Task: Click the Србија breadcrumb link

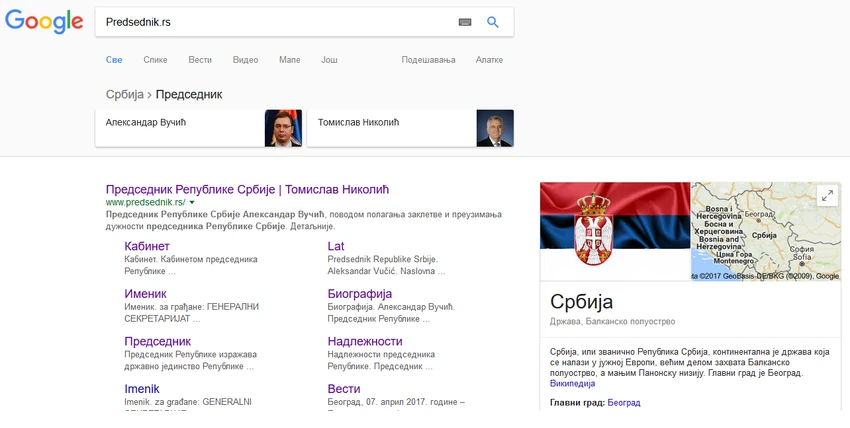Action: pos(125,95)
